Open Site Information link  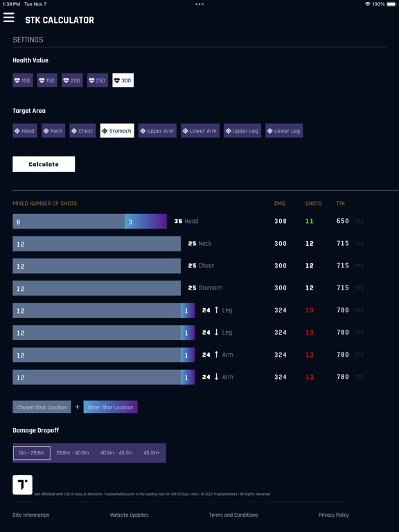[x=31, y=515]
